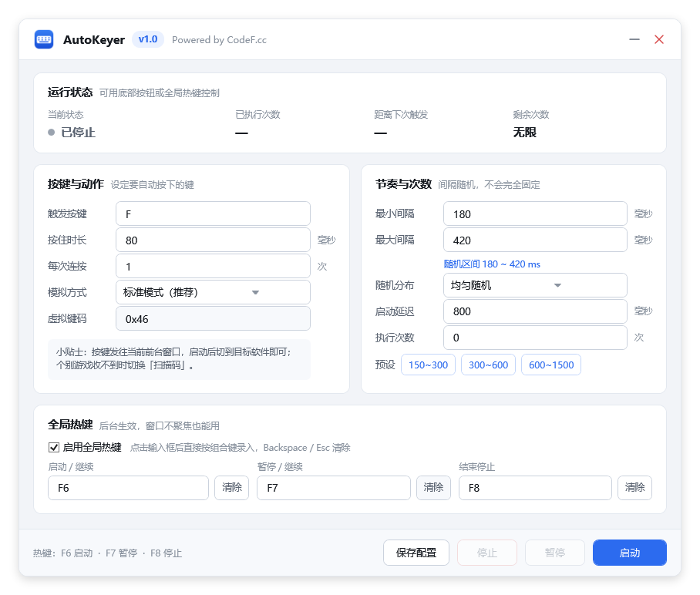Click the AutoKeyer keyboard app icon
Viewport: 700px width, 595px height.
click(44, 39)
